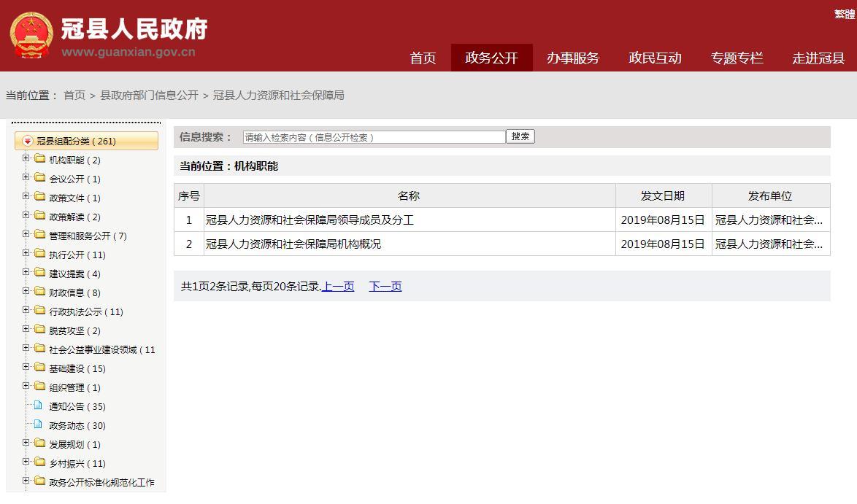Image resolution: width=857 pixels, height=504 pixels.
Task: Open the 首页 navigation tab
Action: (423, 58)
